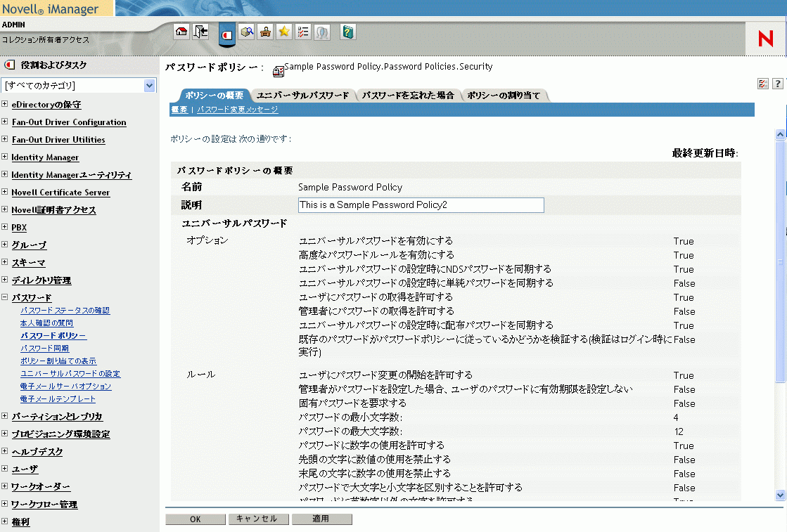Click the vertical scrollbar thumb in content pane
Image resolution: width=787 pixels, height=532 pixels.
tap(780, 262)
